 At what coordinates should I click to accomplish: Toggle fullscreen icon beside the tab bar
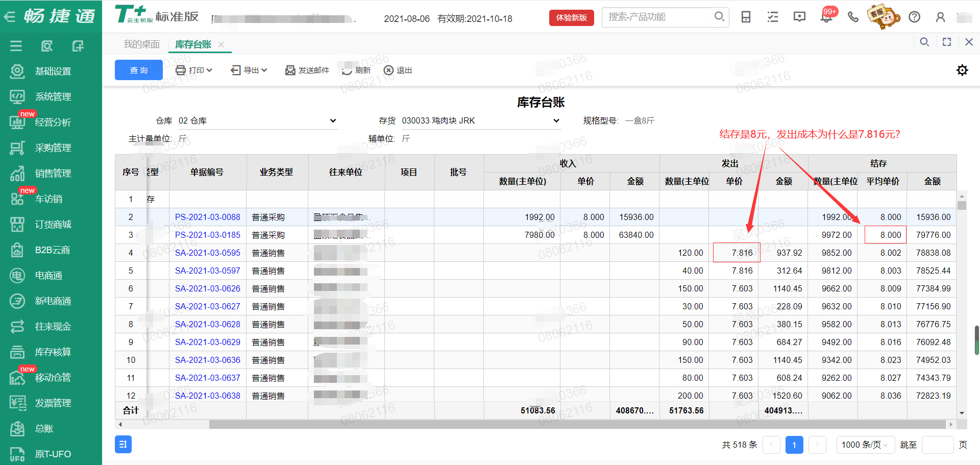[947, 42]
